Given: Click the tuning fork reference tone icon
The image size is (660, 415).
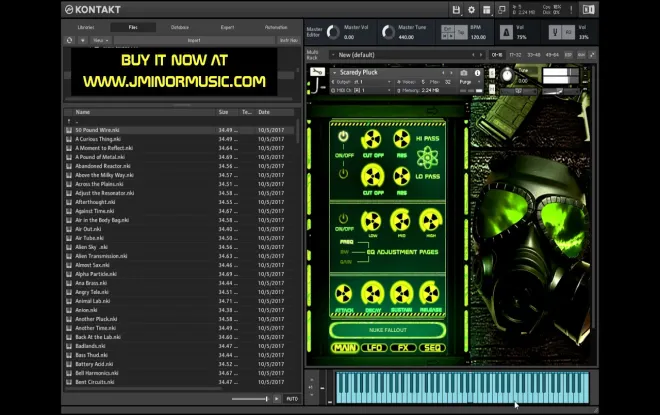Looking at the screenshot, I should pyautogui.click(x=555, y=32).
